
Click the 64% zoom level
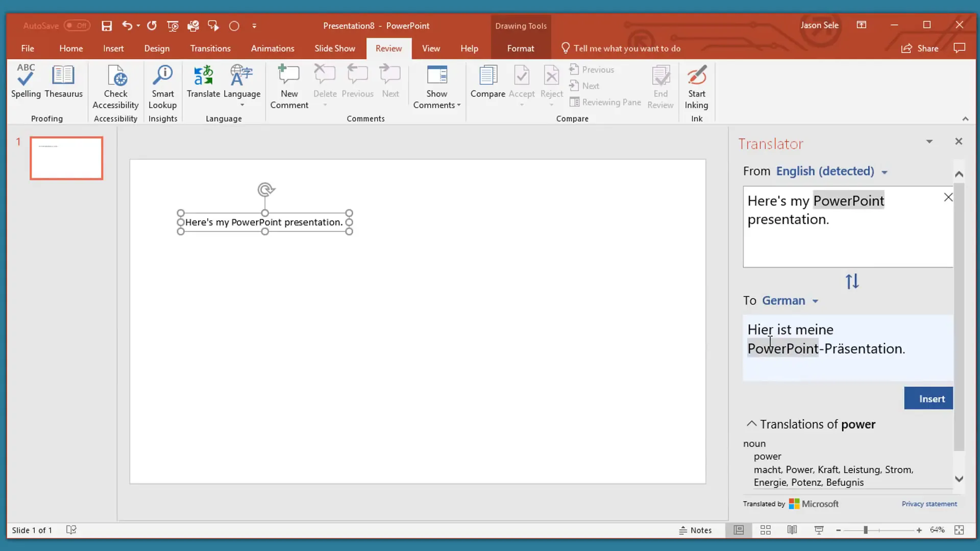[x=937, y=530]
